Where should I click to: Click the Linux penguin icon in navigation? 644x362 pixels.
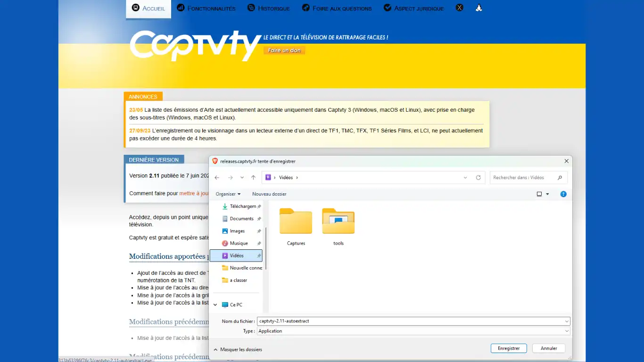479,8
